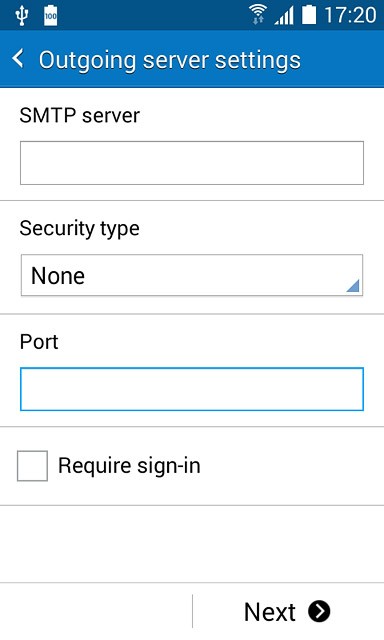Click the blue triangle on the None dropdown
384x640 pixels.
click(353, 286)
